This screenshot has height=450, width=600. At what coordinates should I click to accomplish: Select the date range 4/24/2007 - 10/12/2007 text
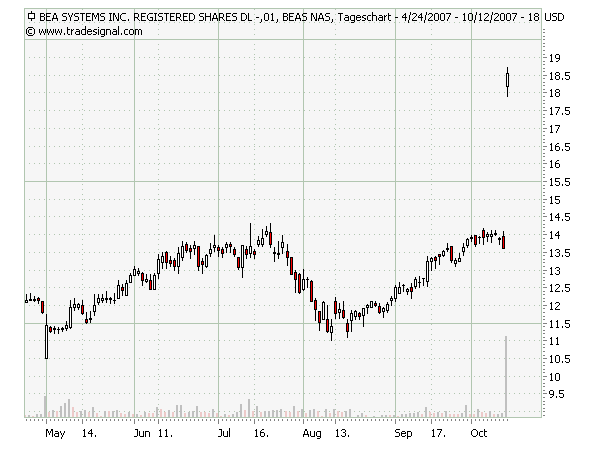pos(459,17)
